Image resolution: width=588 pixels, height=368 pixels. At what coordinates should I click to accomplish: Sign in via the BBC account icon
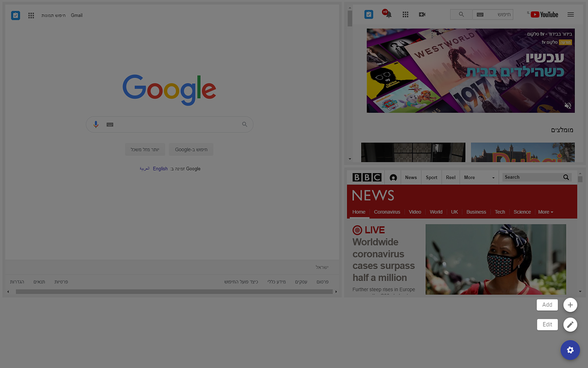pyautogui.click(x=393, y=177)
